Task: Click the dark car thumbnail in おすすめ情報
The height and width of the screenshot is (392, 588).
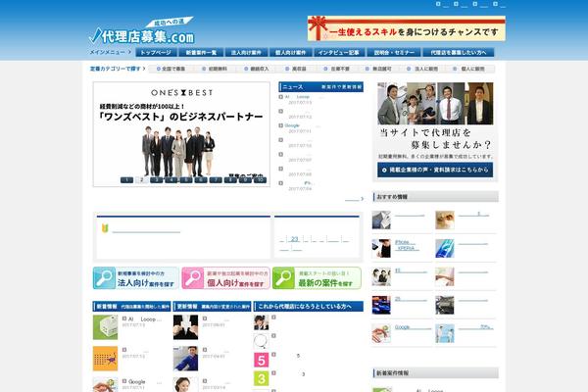Action: 445,305
